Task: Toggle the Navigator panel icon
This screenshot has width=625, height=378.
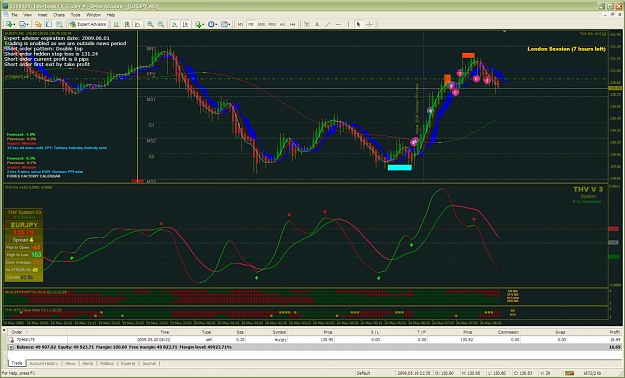Action: click(x=38, y=24)
